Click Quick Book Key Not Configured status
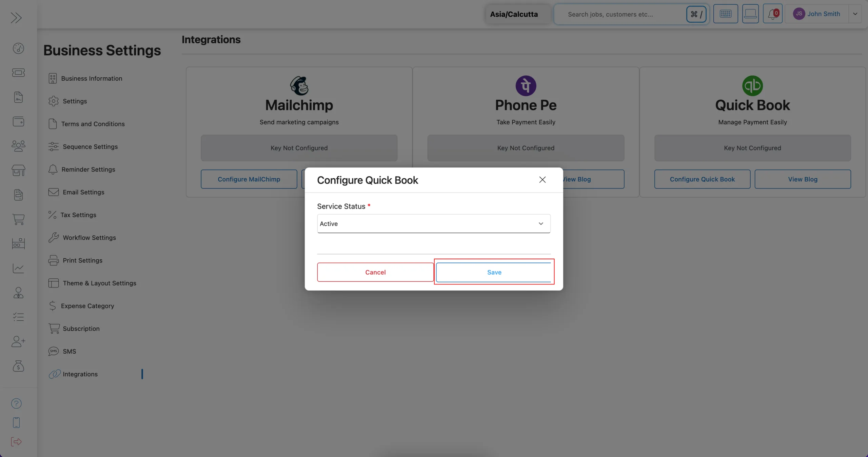 tap(752, 148)
